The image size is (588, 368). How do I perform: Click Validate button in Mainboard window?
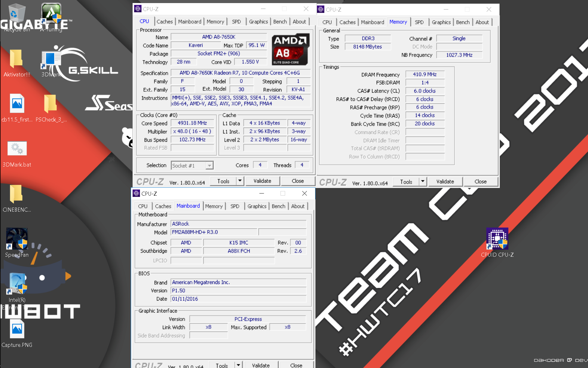point(261,365)
